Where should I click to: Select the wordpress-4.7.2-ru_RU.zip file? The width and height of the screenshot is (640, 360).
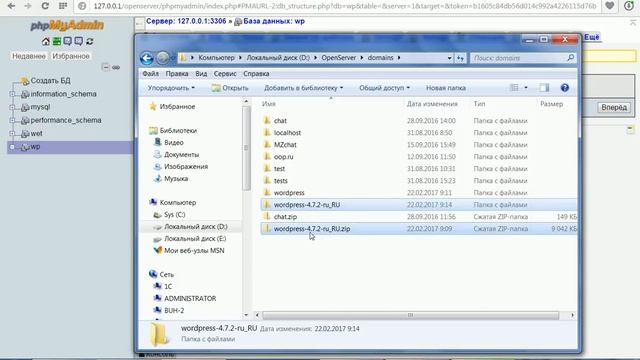pos(419,229)
